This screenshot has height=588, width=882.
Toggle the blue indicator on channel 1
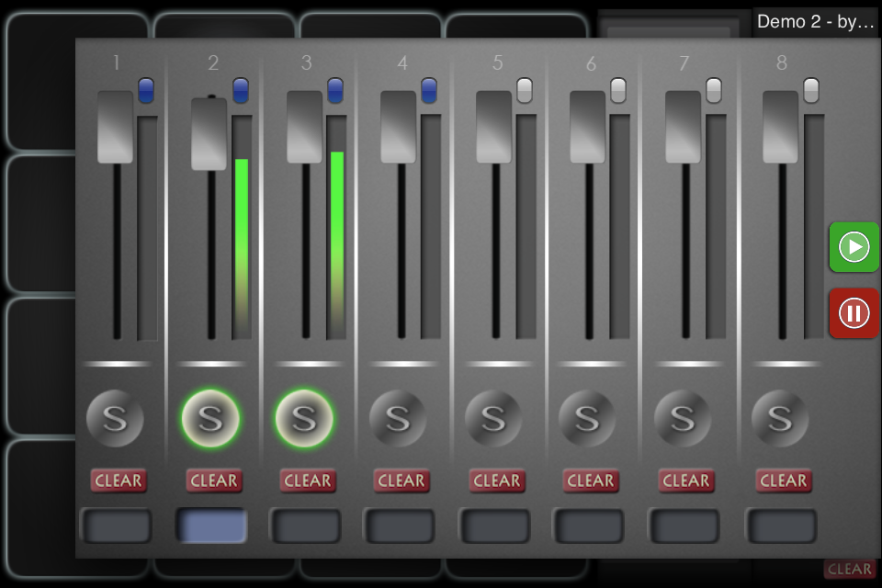click(x=146, y=90)
